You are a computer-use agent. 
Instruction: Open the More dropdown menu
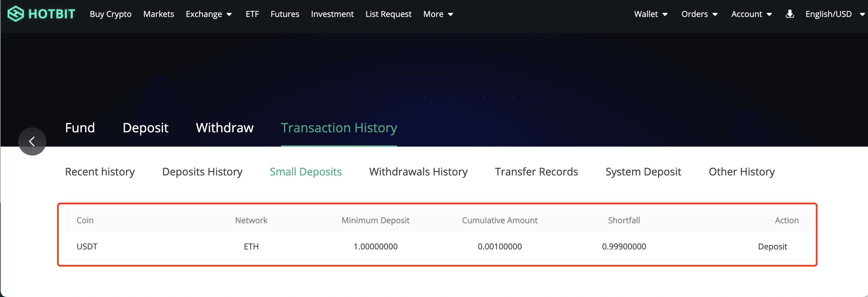pyautogui.click(x=438, y=14)
